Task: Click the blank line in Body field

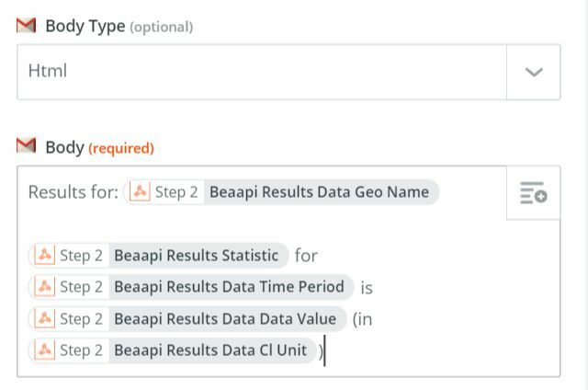Action: (262, 224)
